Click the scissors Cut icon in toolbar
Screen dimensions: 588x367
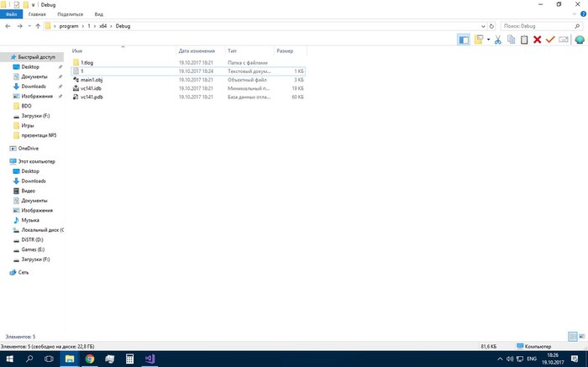[497, 39]
